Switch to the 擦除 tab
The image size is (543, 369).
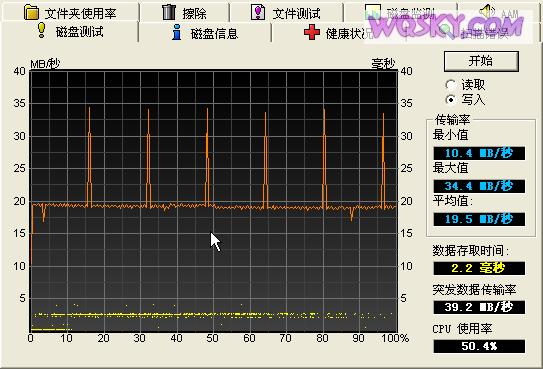click(185, 13)
